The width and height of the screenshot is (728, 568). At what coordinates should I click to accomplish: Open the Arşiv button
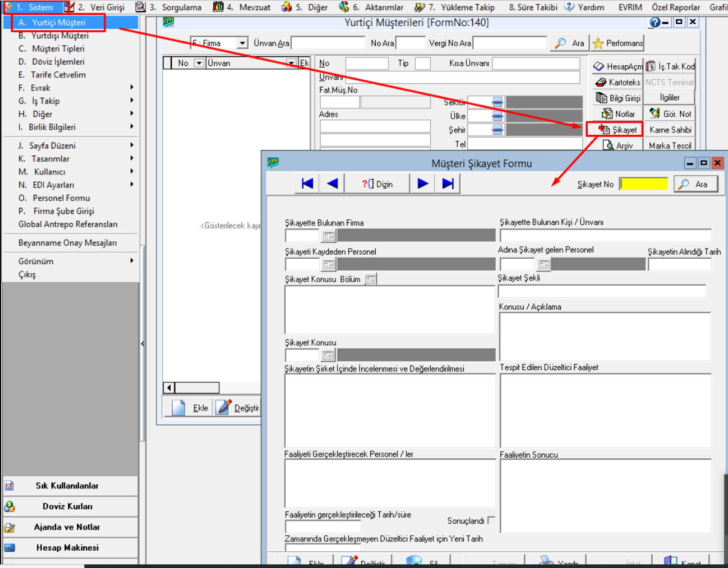click(x=617, y=146)
